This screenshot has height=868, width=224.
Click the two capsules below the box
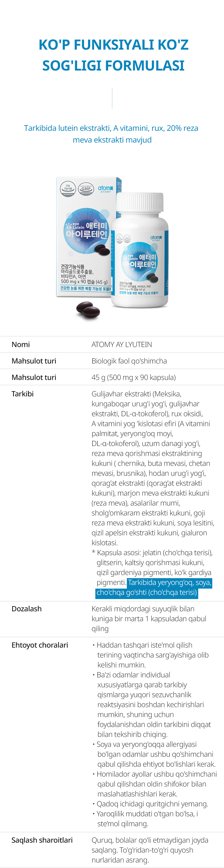pyautogui.click(x=88, y=310)
